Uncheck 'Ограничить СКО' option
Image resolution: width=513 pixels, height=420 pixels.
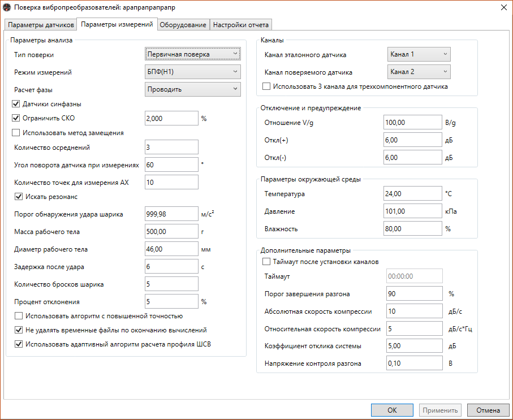point(16,118)
